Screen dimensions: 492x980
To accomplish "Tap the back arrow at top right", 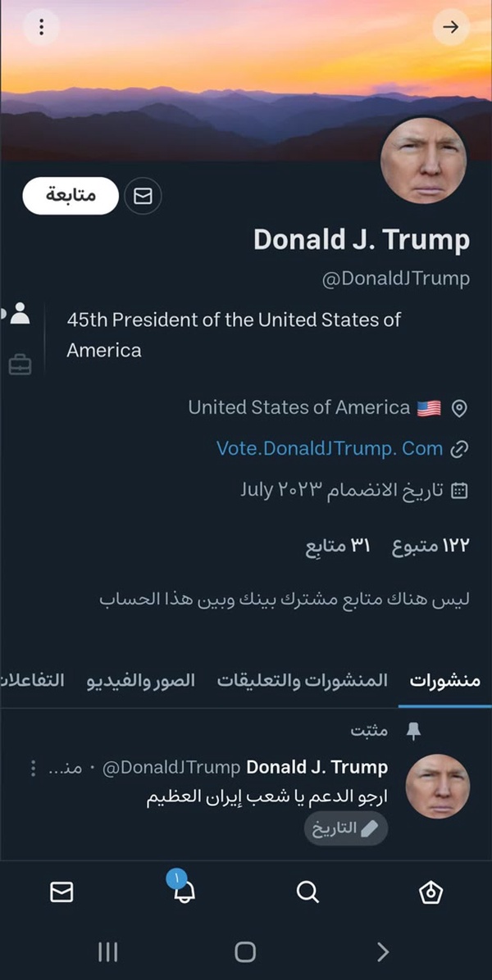I will click(x=451, y=27).
